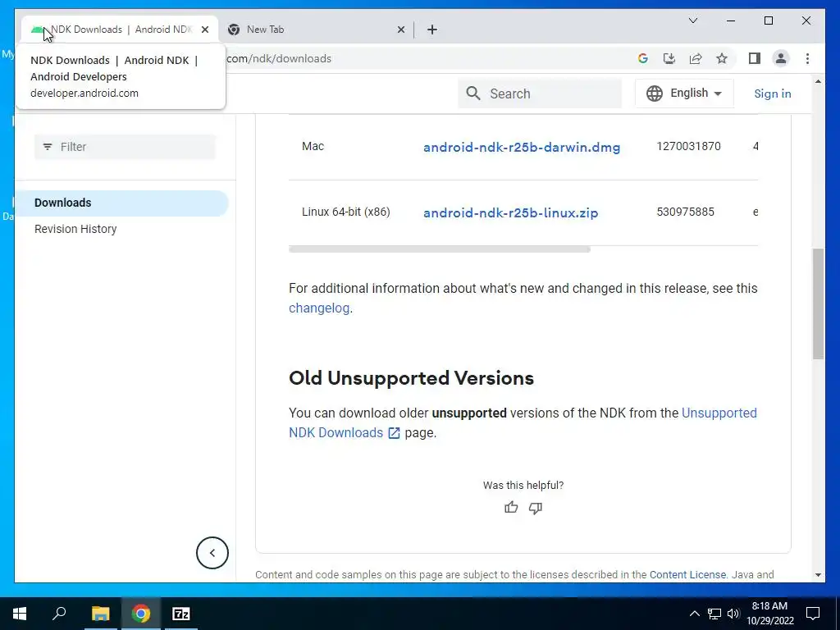
Task: Click the volume speaker tray icon
Action: tap(733, 614)
